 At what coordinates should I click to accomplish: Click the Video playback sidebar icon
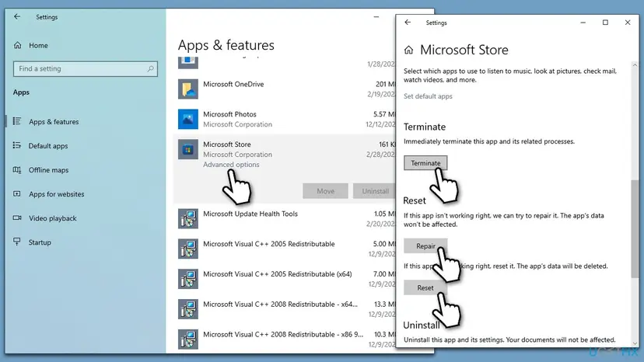point(17,218)
